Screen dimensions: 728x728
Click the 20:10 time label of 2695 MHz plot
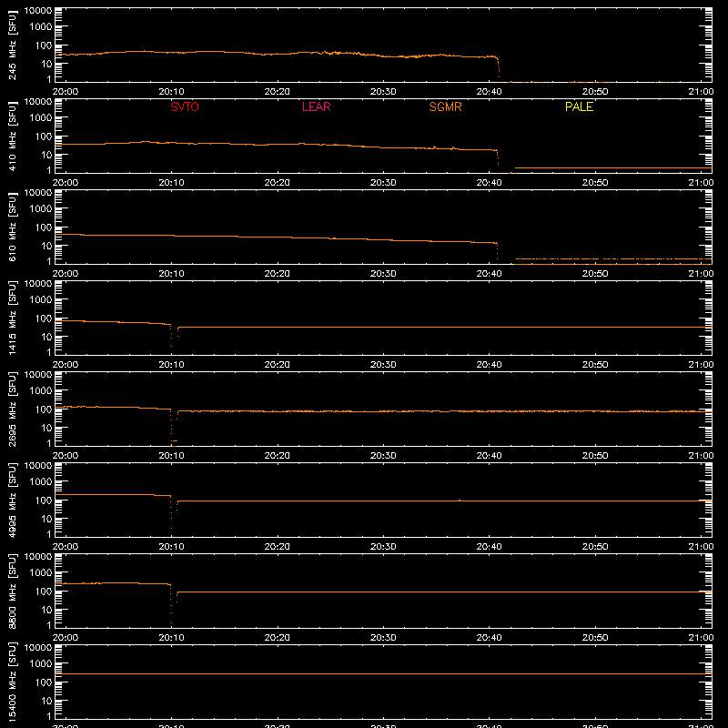click(171, 456)
